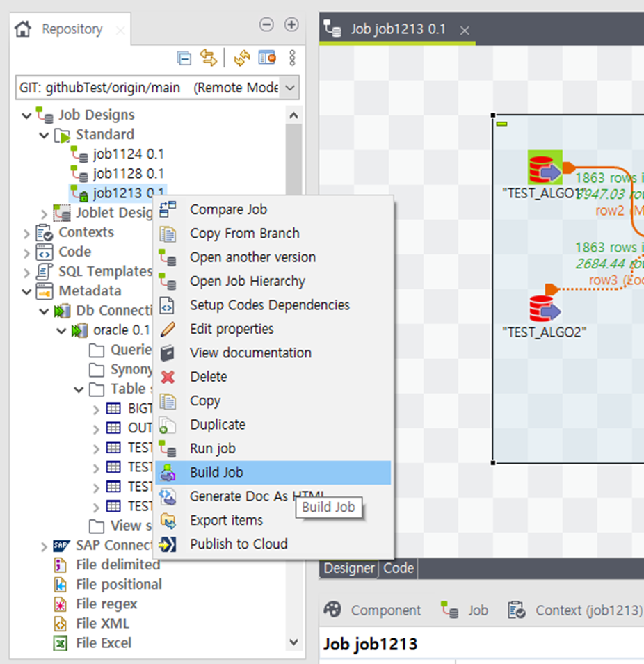The width and height of the screenshot is (644, 664).
Task: Click the File regex metadata icon
Action: click(x=61, y=604)
